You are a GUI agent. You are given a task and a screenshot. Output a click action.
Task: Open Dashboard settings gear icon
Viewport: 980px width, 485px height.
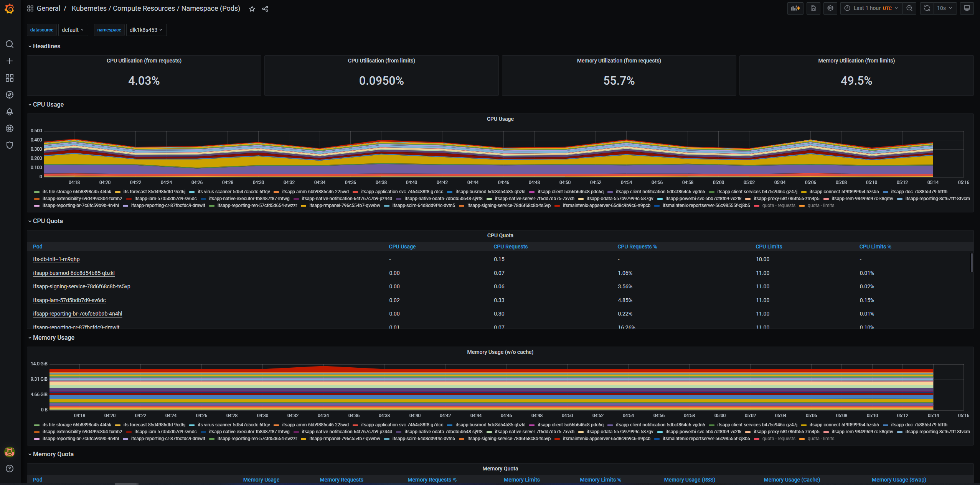tap(830, 8)
